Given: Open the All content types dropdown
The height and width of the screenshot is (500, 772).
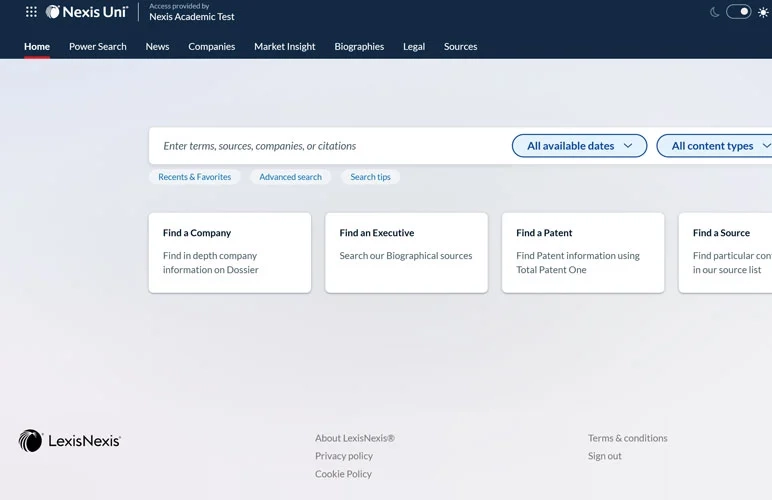Looking at the screenshot, I should tap(714, 146).
